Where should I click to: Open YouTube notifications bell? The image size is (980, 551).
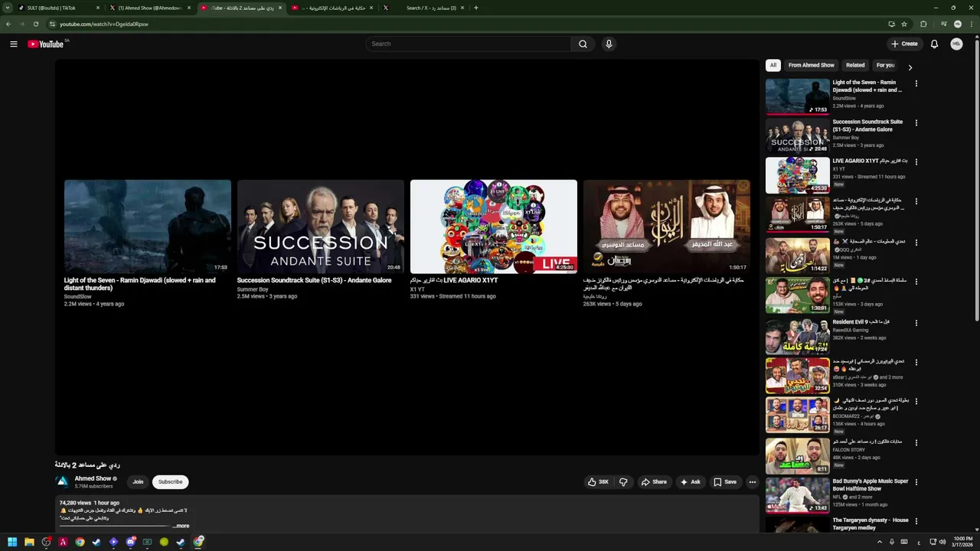pyautogui.click(x=934, y=44)
